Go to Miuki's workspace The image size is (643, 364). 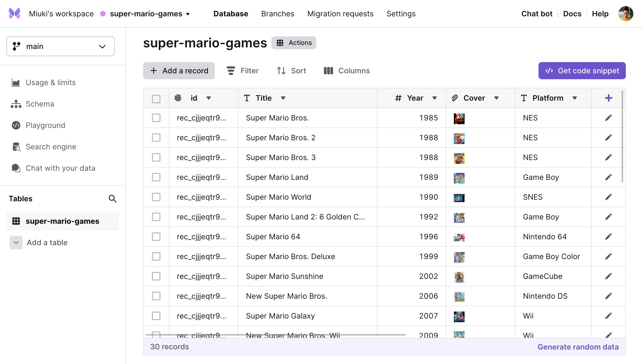pyautogui.click(x=61, y=14)
